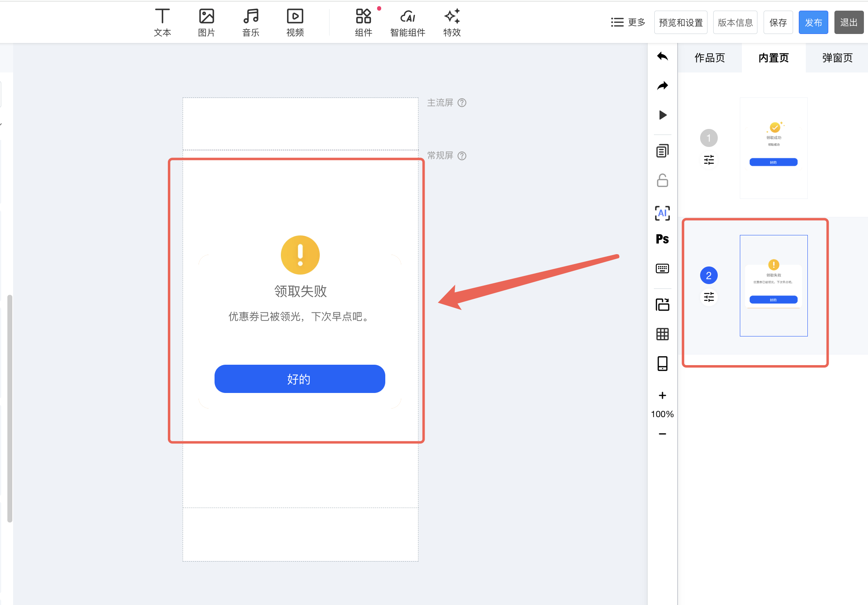The width and height of the screenshot is (868, 605).
Task: Open the Effects (特效) tool
Action: (x=452, y=23)
